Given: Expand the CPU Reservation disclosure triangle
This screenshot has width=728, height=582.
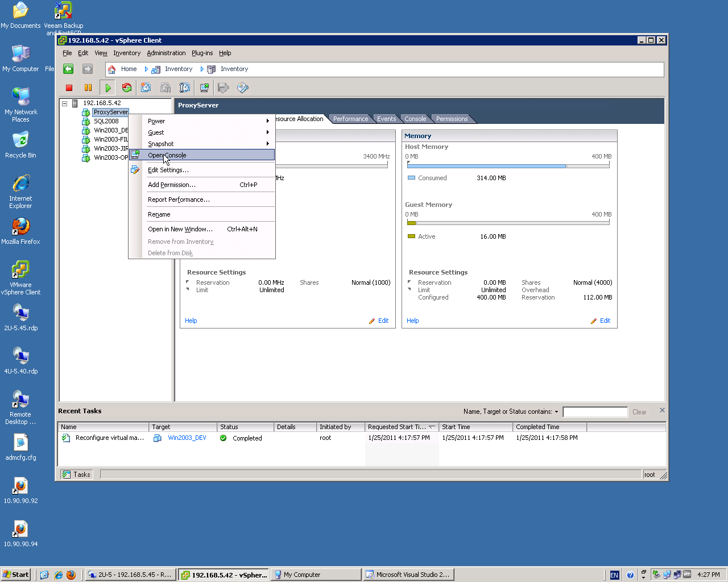Looking at the screenshot, I should tap(188, 282).
